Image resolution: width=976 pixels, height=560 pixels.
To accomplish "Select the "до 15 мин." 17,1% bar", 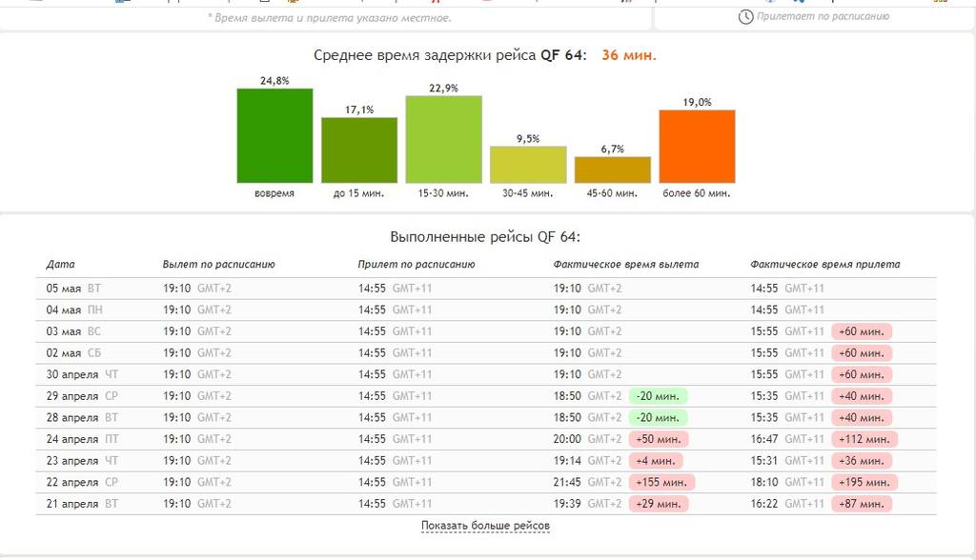I will (359, 150).
